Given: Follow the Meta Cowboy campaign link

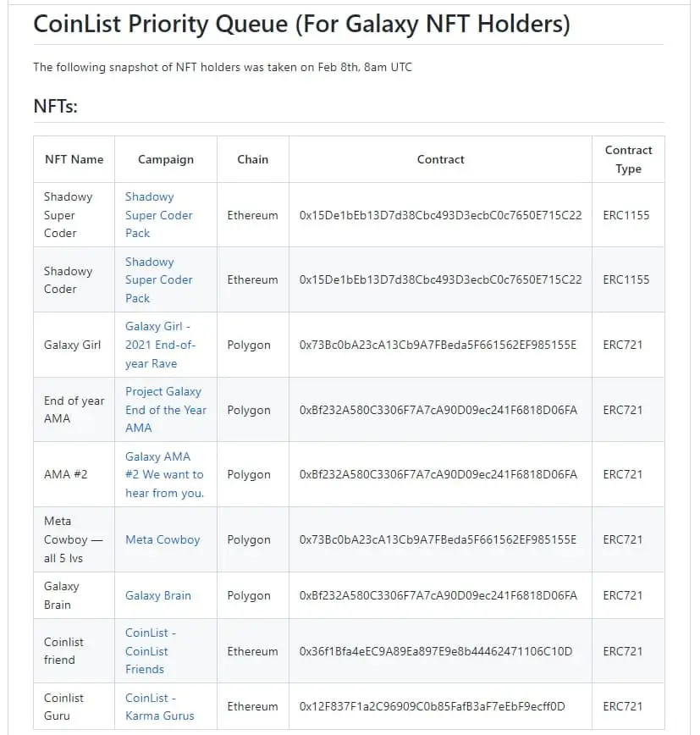Looking at the screenshot, I should pos(163,539).
